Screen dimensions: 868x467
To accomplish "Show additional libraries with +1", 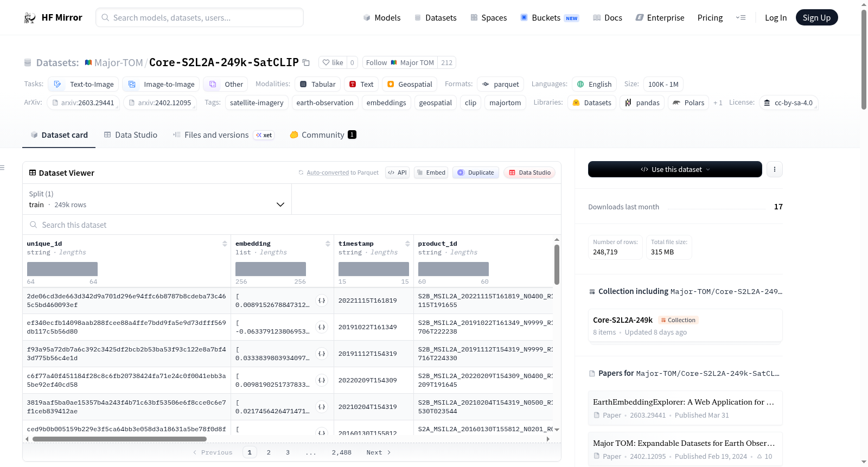I will (718, 103).
